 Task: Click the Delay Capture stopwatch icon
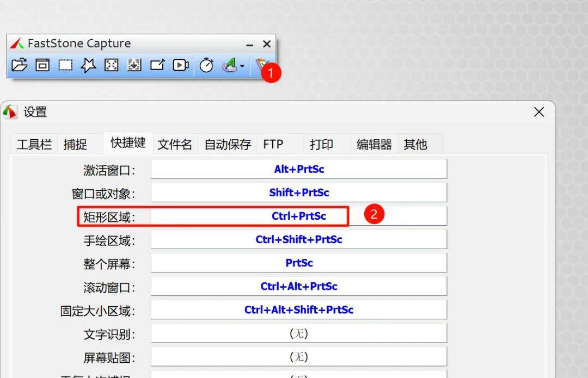[206, 65]
